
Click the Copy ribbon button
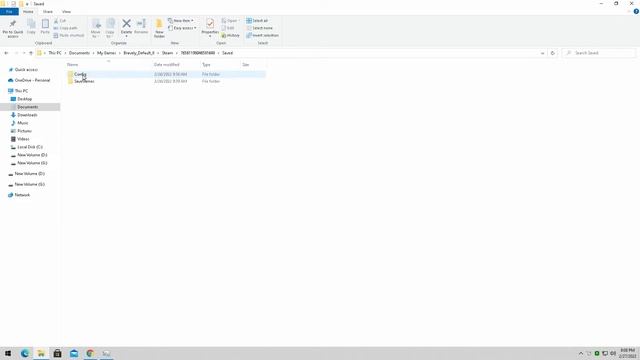pyautogui.click(x=31, y=27)
